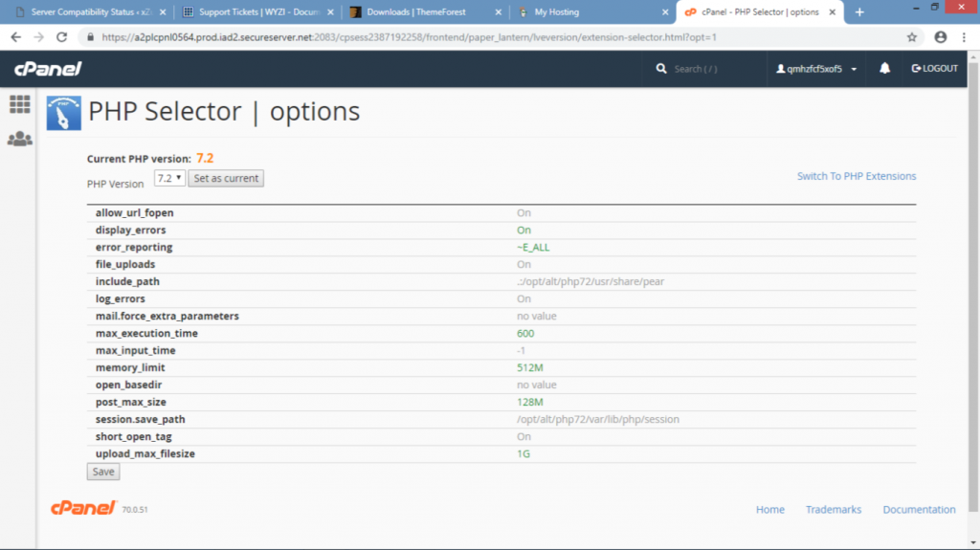Reload the page with browser refresh icon

pyautogui.click(x=62, y=37)
